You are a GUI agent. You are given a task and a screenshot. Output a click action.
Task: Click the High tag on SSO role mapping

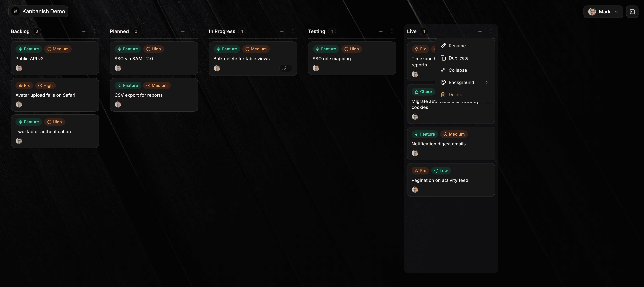(352, 49)
